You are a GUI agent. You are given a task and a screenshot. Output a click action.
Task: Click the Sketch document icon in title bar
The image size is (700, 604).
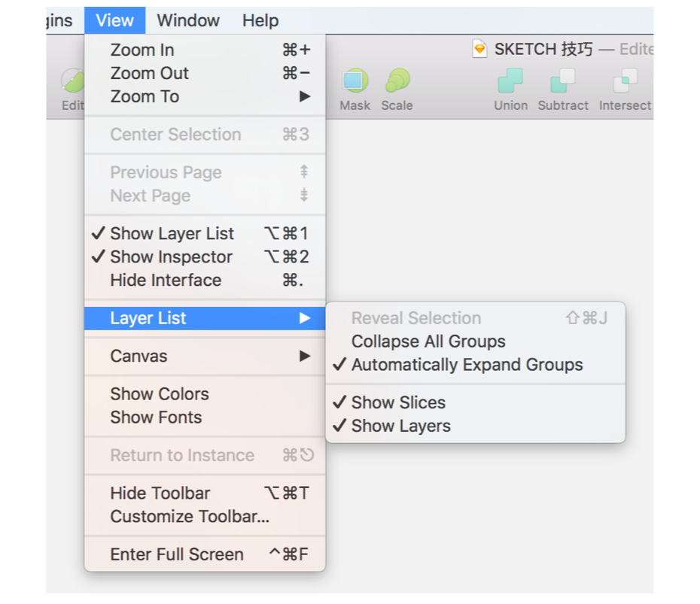pos(479,50)
